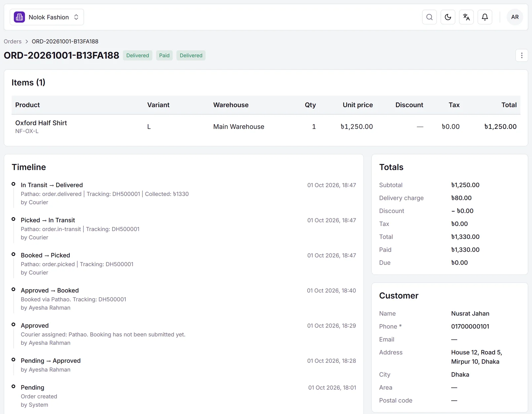Click the House 12, Road 5 address

pos(476,357)
